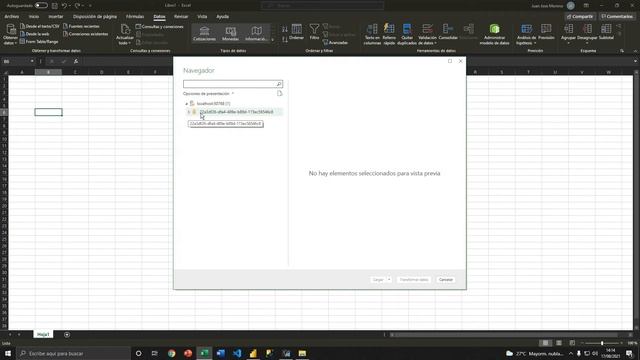The height and width of the screenshot is (360, 640).
Task: Open the Name Box dropdown
Action: point(32,61)
